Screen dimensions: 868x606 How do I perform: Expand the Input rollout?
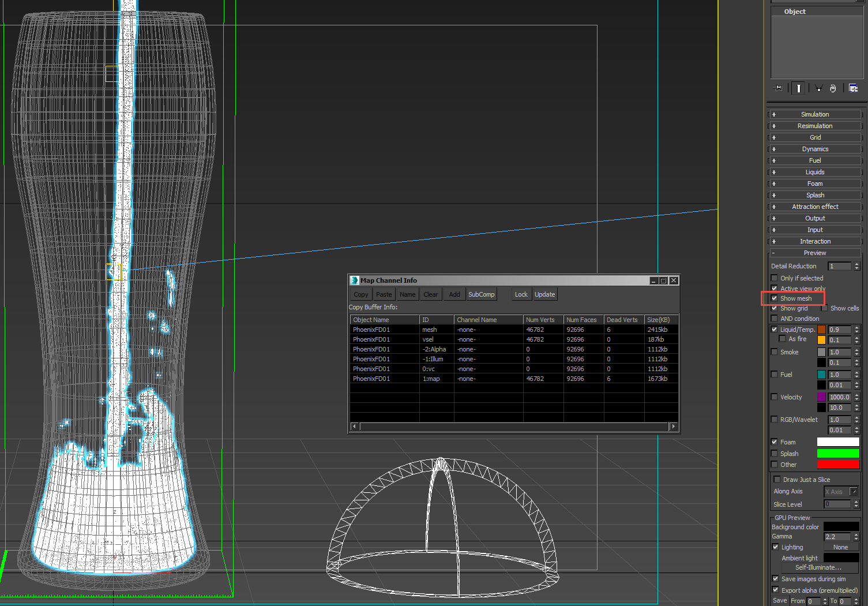(815, 230)
